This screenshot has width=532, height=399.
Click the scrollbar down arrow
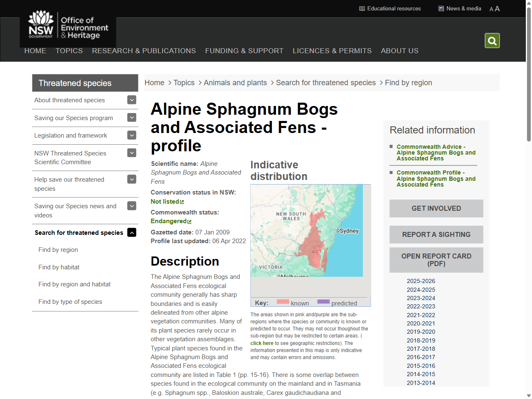click(529, 396)
